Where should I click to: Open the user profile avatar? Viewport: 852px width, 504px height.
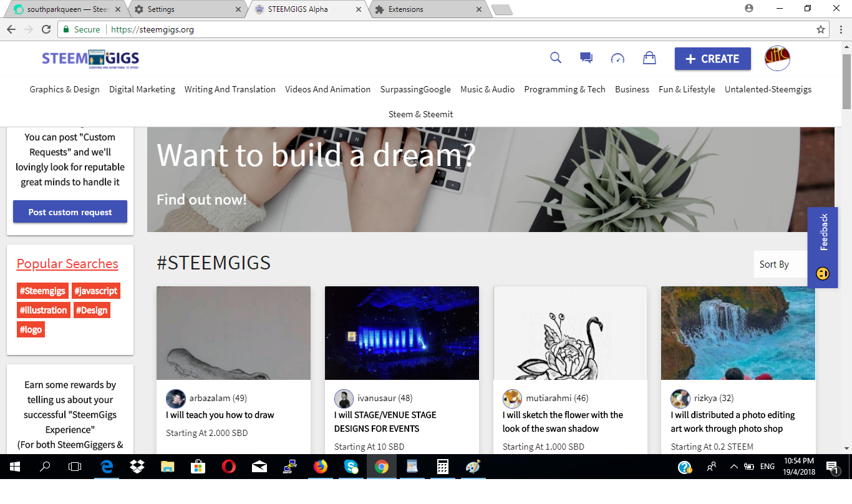[x=777, y=59]
